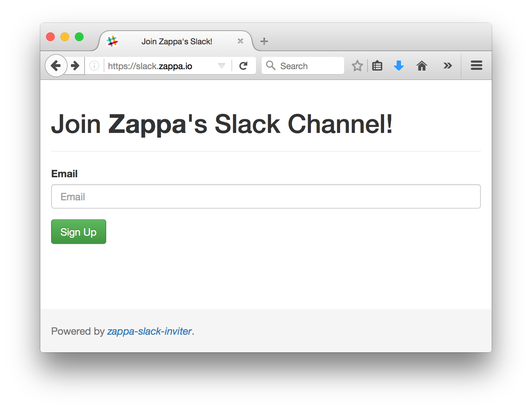This screenshot has height=410, width=532.
Task: Click the magnifier icon in the search box
Action: pos(271,66)
